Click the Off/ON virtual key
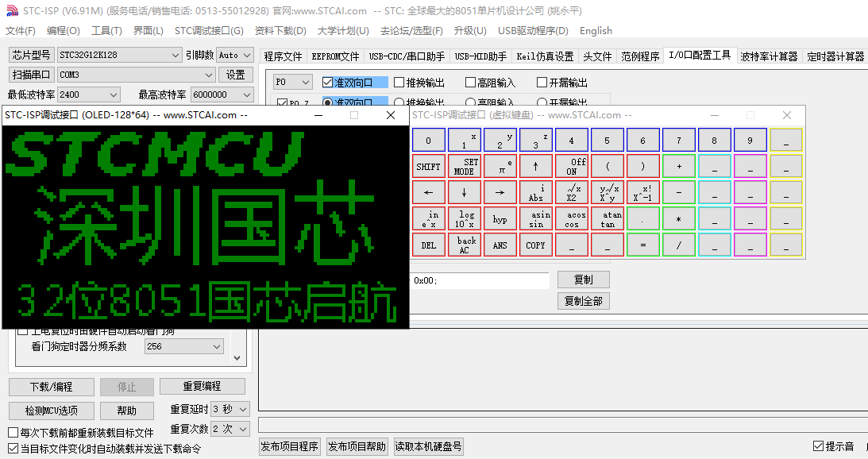Screen dimensions: 868x459 [571, 166]
